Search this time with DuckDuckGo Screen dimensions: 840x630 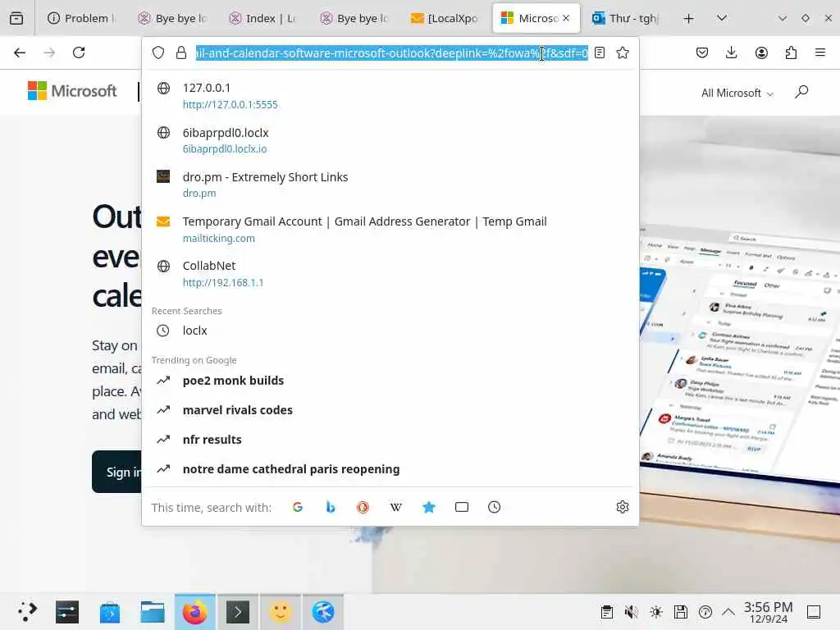[363, 507]
